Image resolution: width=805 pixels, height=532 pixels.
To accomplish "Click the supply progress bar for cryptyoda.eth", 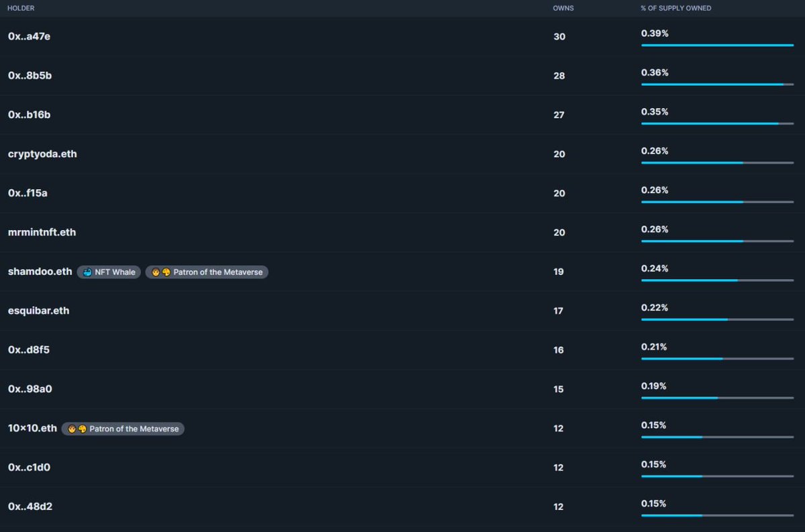I will coord(717,163).
